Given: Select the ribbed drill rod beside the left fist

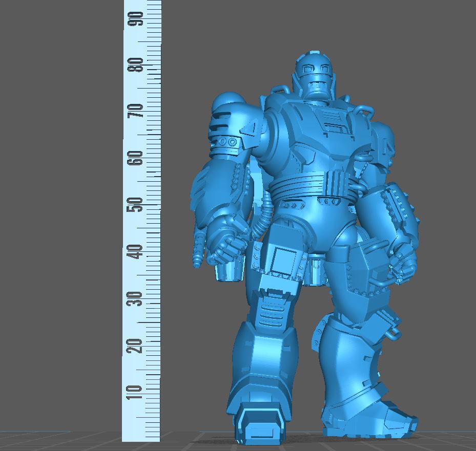Looking at the screenshot, I should point(197,250).
